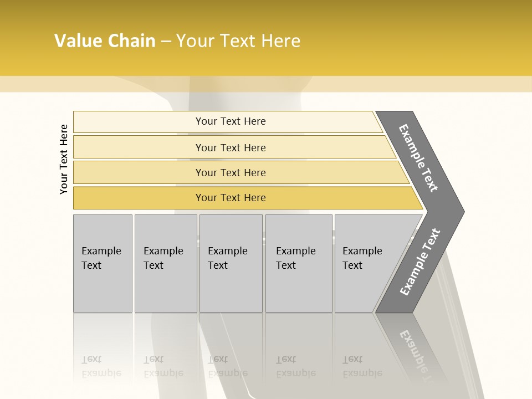Click the upper chevron Example Text label
This screenshot has width=532, height=399.
pos(418,158)
